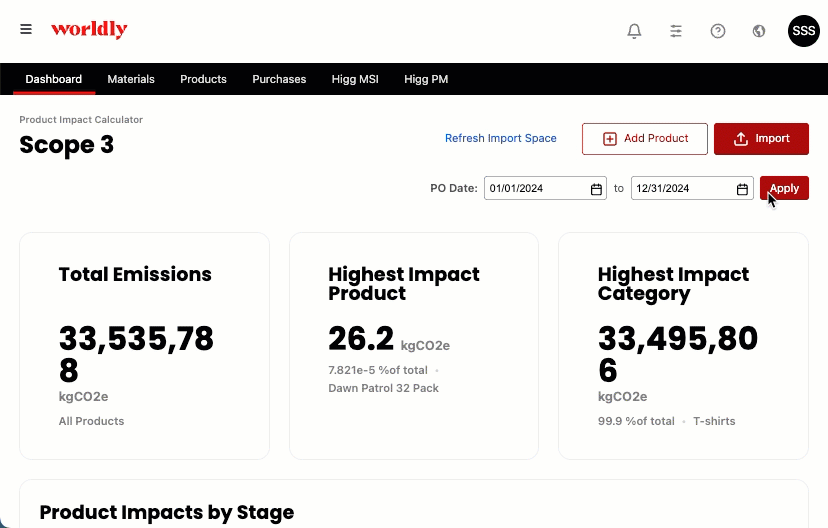Click the calendar icon in end date field

pyautogui.click(x=742, y=189)
